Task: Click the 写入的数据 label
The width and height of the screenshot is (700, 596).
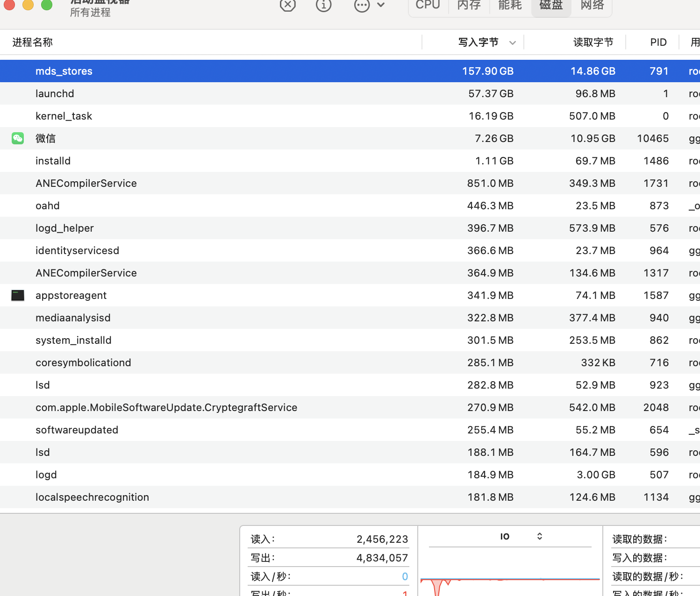Action: (x=640, y=558)
